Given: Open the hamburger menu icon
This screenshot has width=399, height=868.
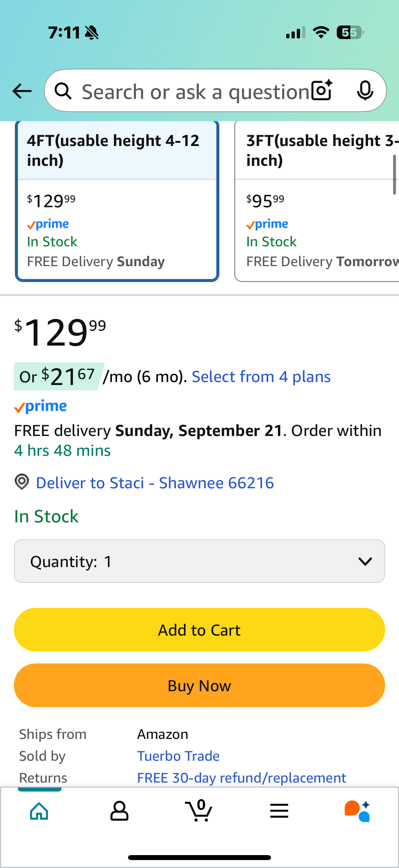Looking at the screenshot, I should click(279, 810).
